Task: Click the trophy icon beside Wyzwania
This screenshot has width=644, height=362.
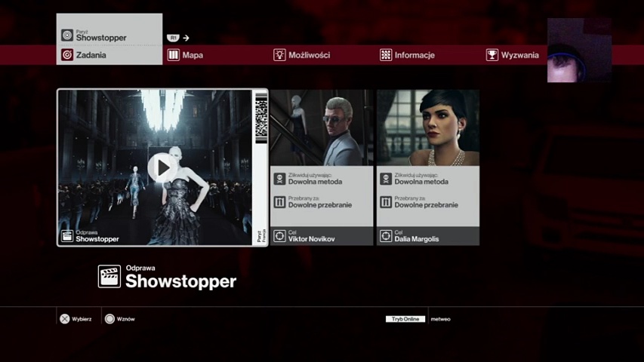Action: click(x=492, y=55)
